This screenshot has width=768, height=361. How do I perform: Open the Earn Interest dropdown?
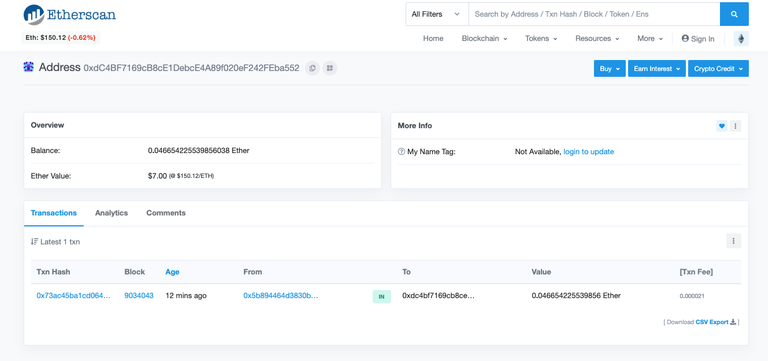click(x=657, y=69)
